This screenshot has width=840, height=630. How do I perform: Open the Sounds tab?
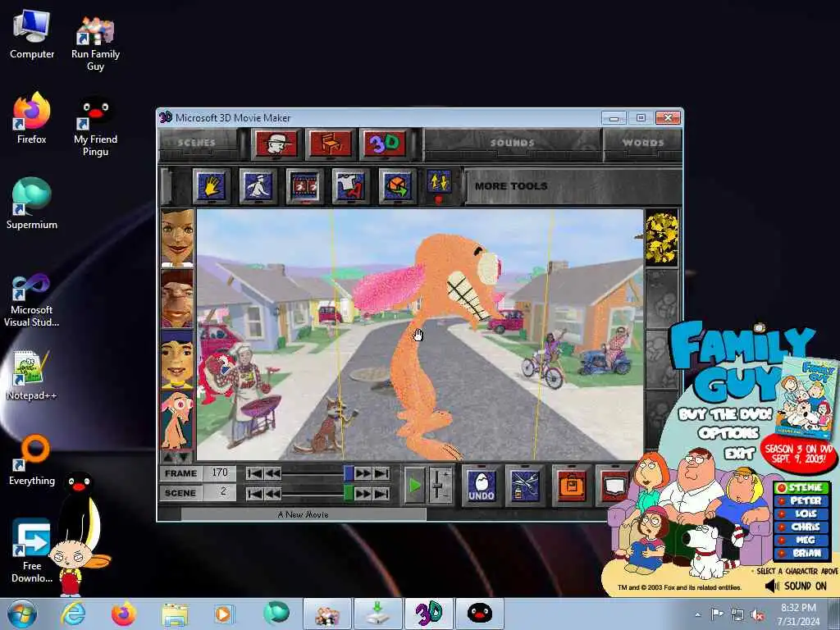[x=513, y=143]
